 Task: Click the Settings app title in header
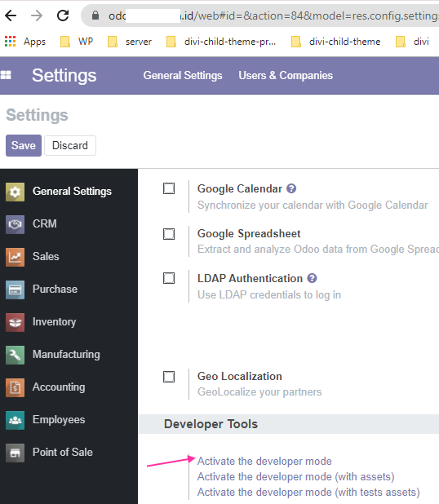64,76
